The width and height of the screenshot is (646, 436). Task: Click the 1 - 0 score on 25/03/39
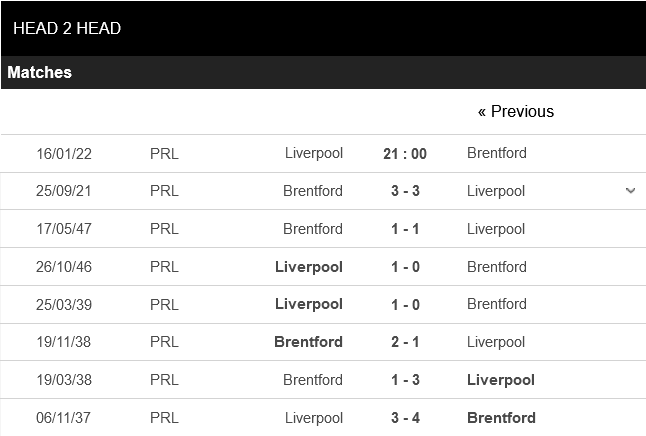coord(405,304)
